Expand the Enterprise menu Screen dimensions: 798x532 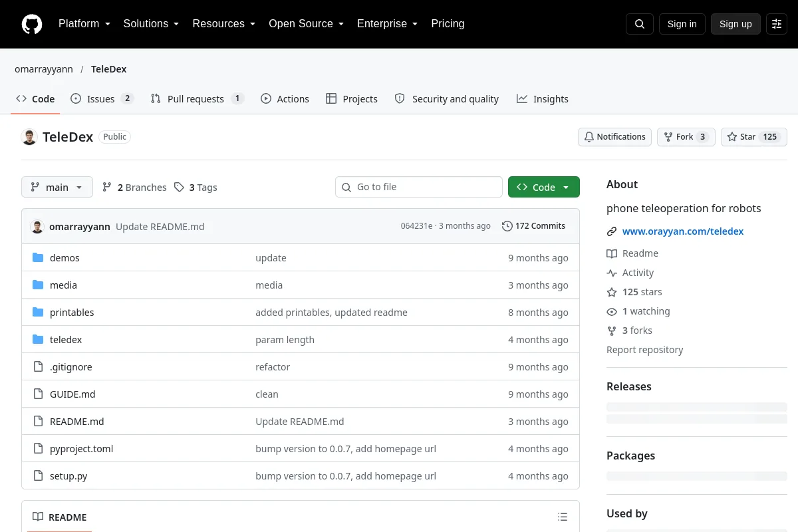387,24
